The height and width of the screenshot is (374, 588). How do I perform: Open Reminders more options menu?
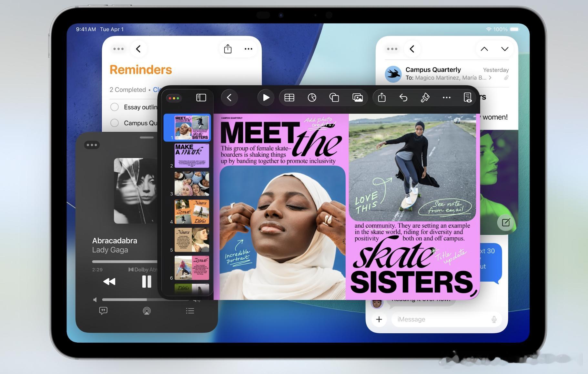tap(248, 49)
